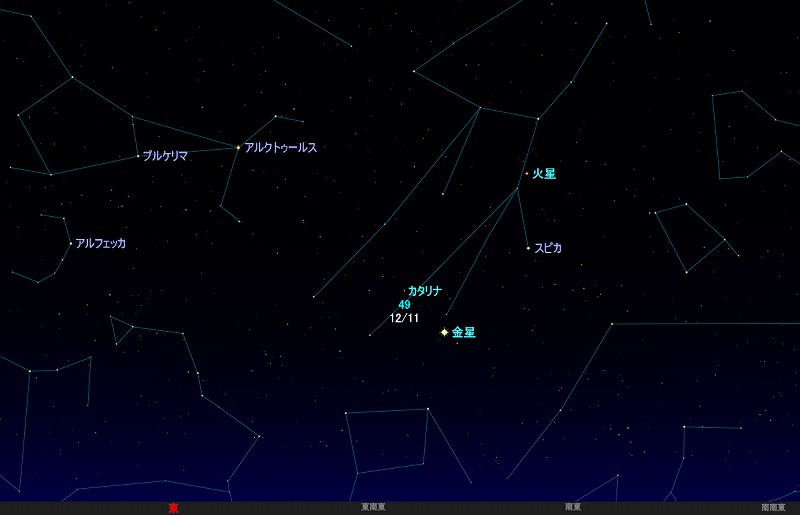Image resolution: width=800 pixels, height=515 pixels.
Task: Click the 南南東 direction marker
Action: coord(773,507)
